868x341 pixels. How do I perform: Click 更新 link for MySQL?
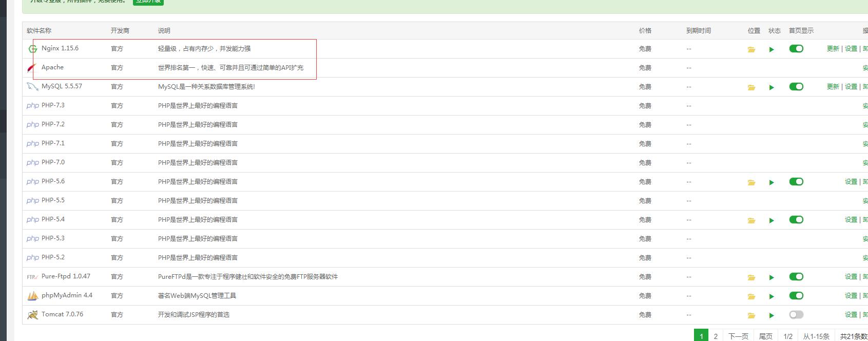833,87
